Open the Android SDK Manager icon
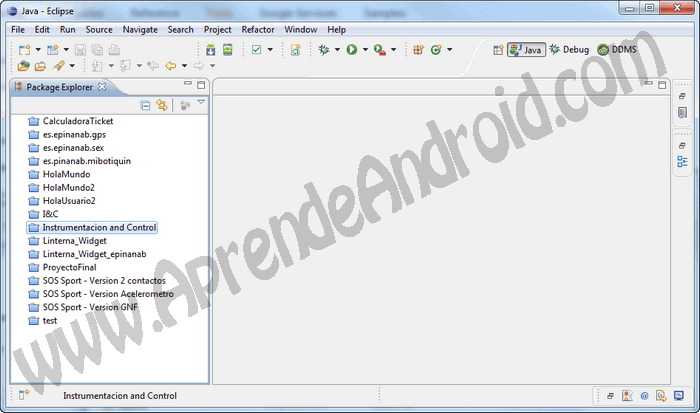The height and width of the screenshot is (413, 700). tap(210, 50)
